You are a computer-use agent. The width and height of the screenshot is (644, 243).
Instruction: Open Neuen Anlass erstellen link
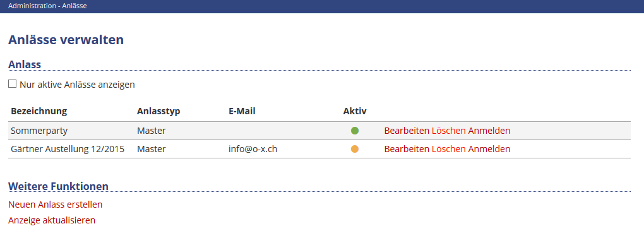(x=55, y=204)
